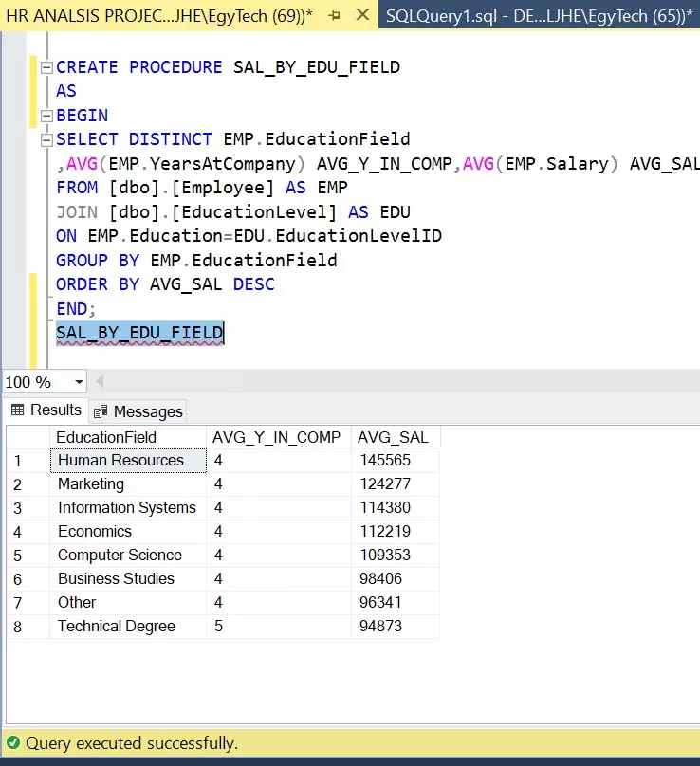700x766 pixels.
Task: Click the horizontal scroll left arrow
Action: [x=100, y=381]
